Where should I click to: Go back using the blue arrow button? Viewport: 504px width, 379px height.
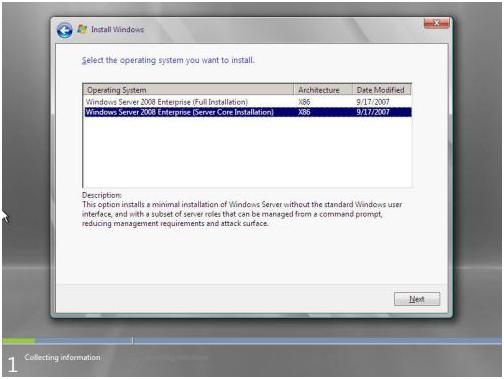[x=65, y=31]
